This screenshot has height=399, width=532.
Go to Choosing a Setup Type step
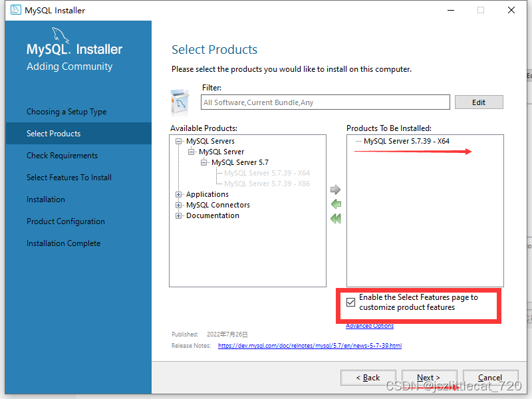(66, 112)
